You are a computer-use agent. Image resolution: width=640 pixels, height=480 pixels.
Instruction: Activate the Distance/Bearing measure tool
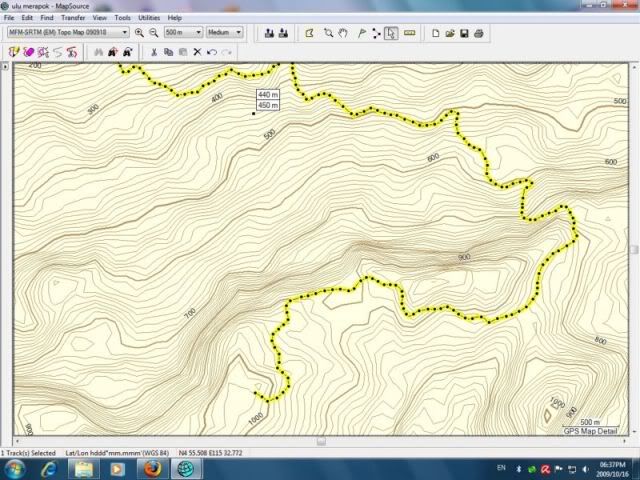click(407, 33)
